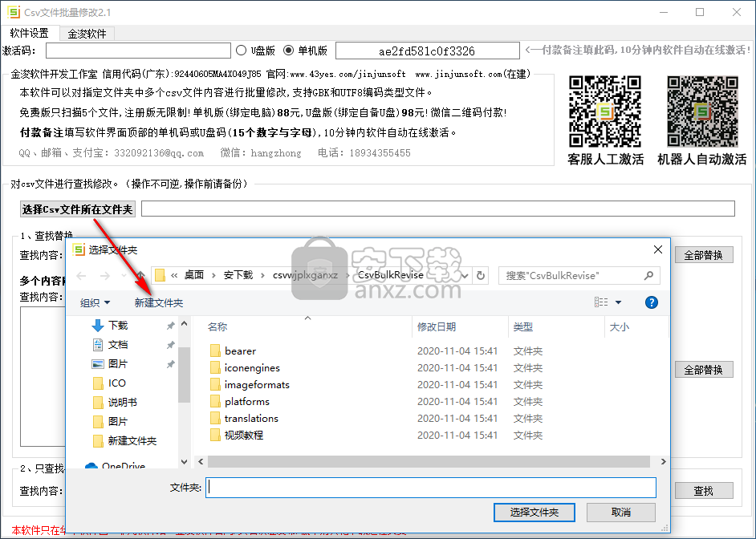
Task: Select the U盘版 radio button
Action: [x=241, y=51]
